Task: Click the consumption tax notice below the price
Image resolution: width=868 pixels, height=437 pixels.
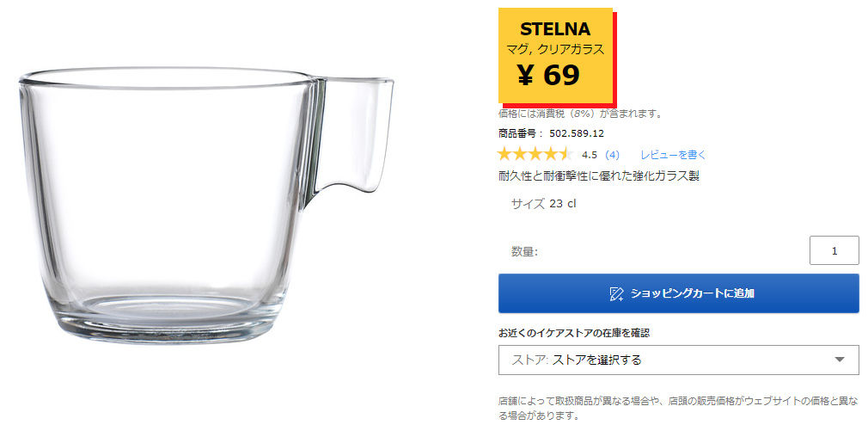Action: (x=581, y=114)
